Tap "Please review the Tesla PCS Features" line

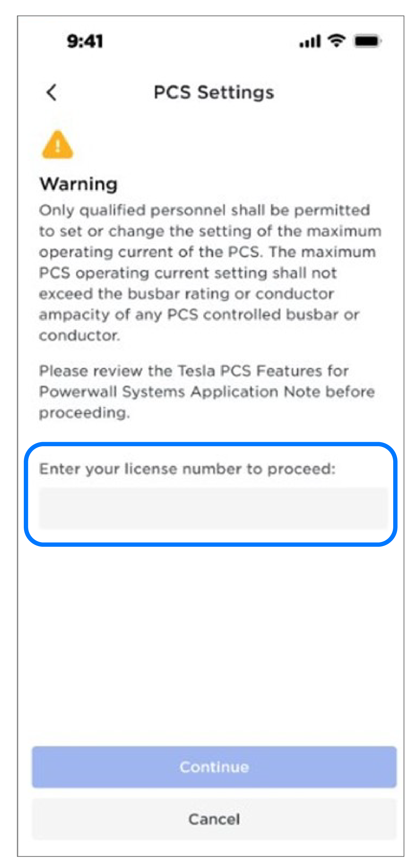pos(193,371)
